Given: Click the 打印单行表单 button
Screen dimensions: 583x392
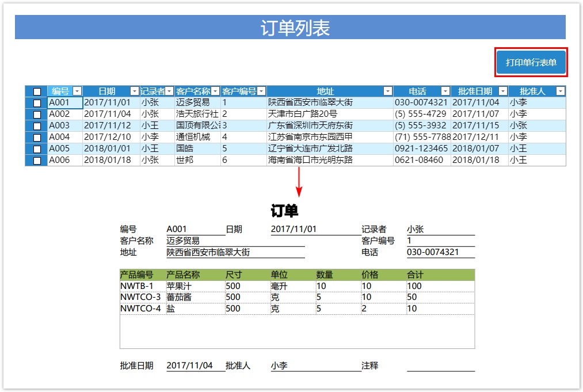Looking at the screenshot, I should 531,62.
